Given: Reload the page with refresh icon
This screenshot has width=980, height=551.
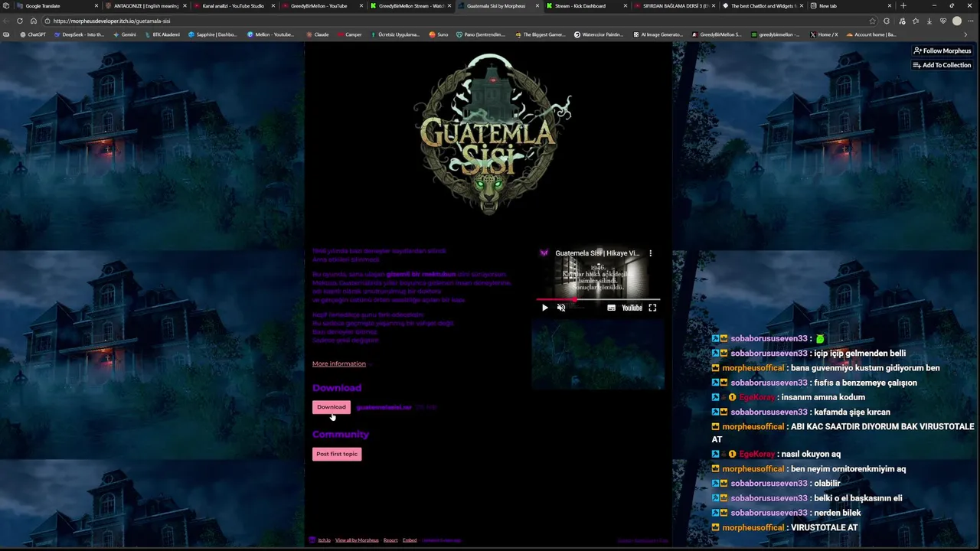Looking at the screenshot, I should point(20,21).
